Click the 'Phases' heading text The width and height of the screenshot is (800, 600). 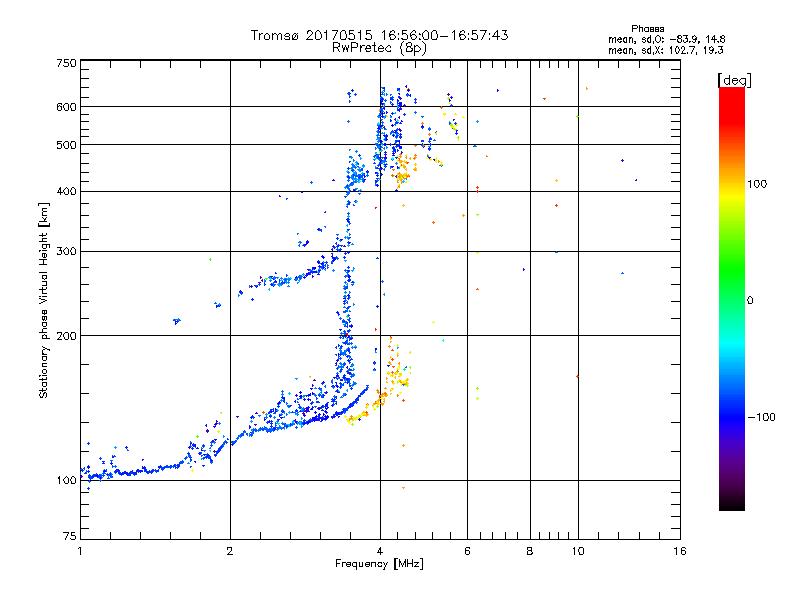click(x=647, y=29)
